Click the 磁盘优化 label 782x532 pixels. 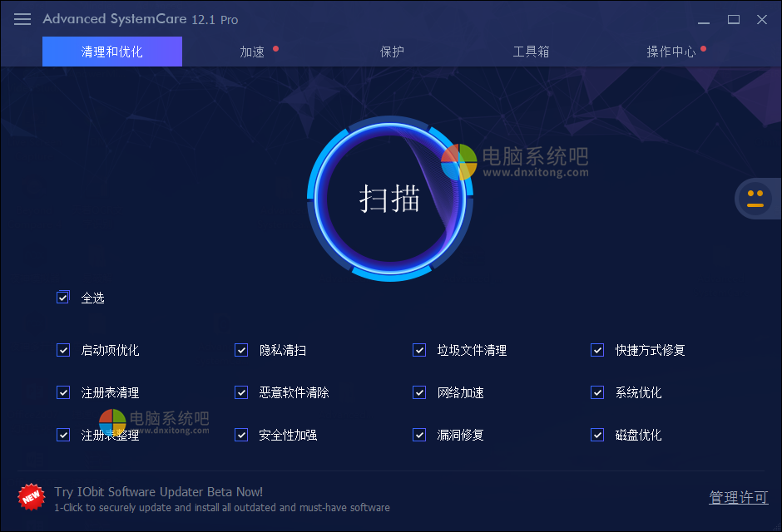(638, 435)
